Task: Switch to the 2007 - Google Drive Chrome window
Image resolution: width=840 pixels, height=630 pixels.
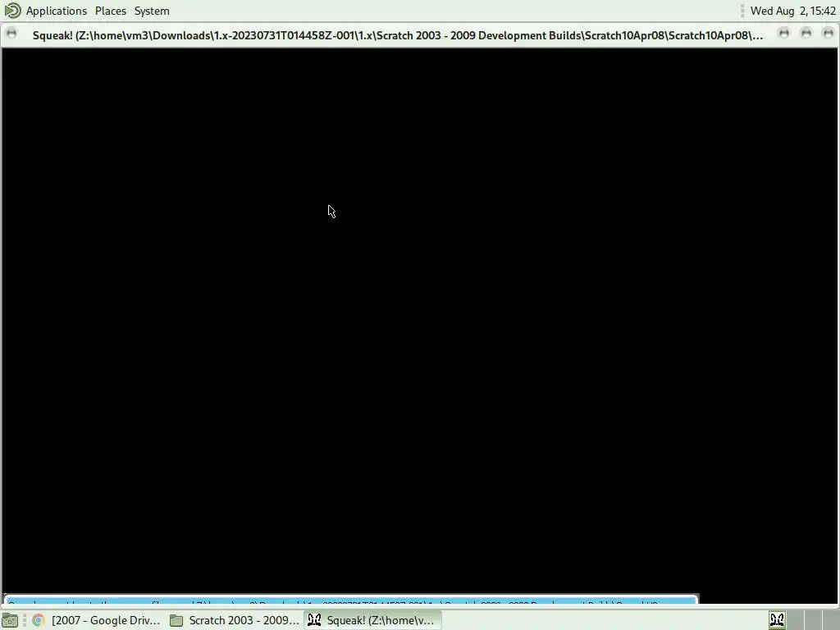Action: (x=97, y=620)
